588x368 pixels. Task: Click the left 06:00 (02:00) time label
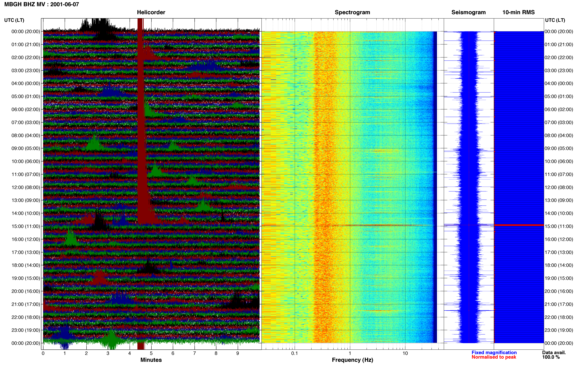click(x=26, y=109)
